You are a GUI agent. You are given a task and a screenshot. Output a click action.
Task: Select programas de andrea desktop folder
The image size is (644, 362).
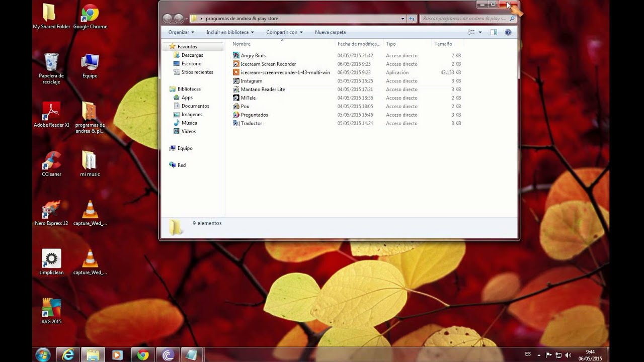click(x=90, y=118)
